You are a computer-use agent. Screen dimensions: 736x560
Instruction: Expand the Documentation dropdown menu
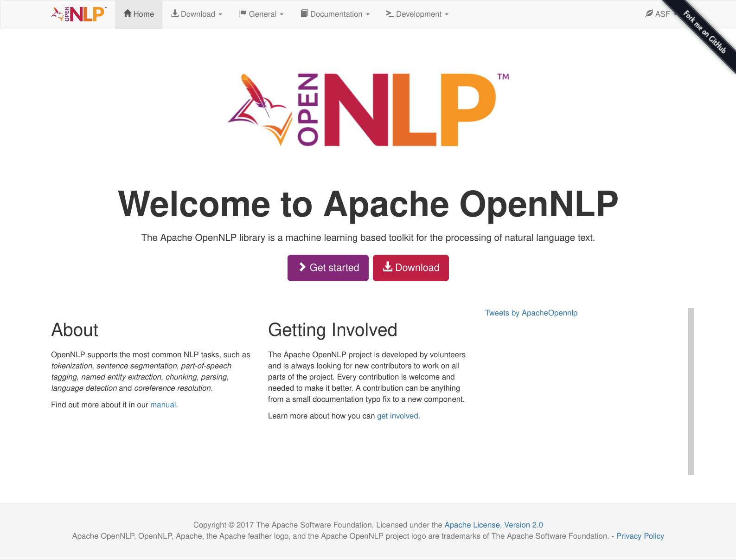[x=335, y=14]
